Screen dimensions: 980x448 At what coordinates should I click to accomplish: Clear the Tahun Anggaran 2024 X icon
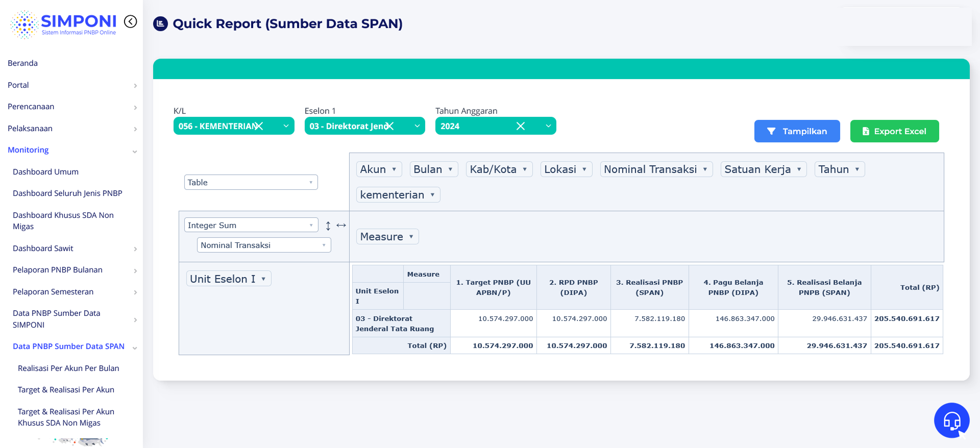[x=520, y=126]
